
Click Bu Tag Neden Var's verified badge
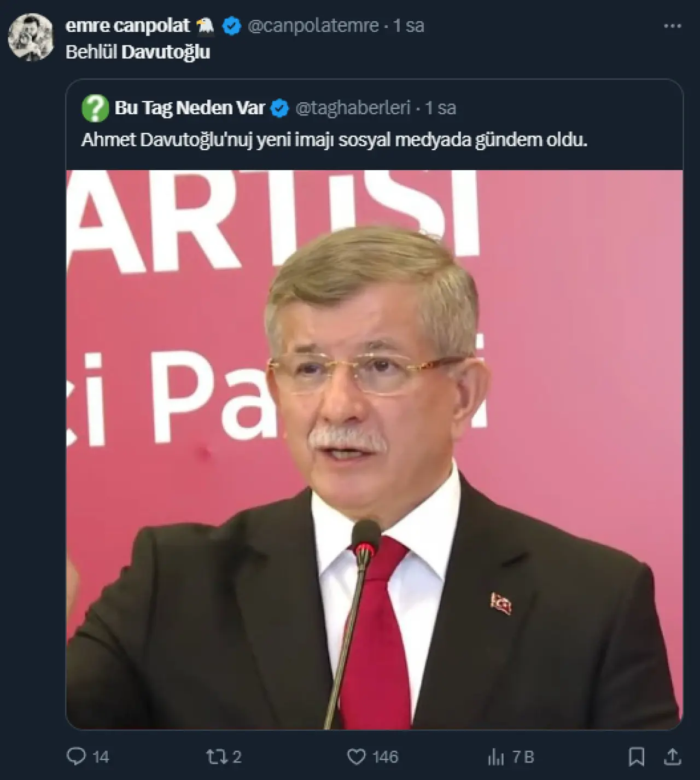tap(279, 108)
